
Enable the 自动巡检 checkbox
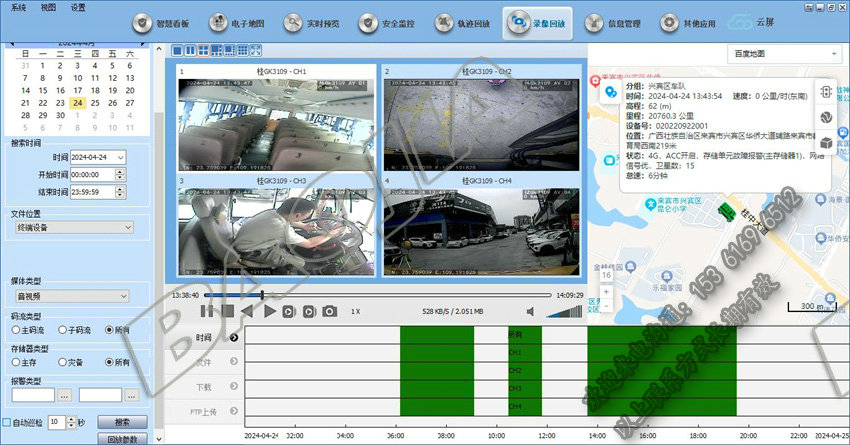click(7, 422)
